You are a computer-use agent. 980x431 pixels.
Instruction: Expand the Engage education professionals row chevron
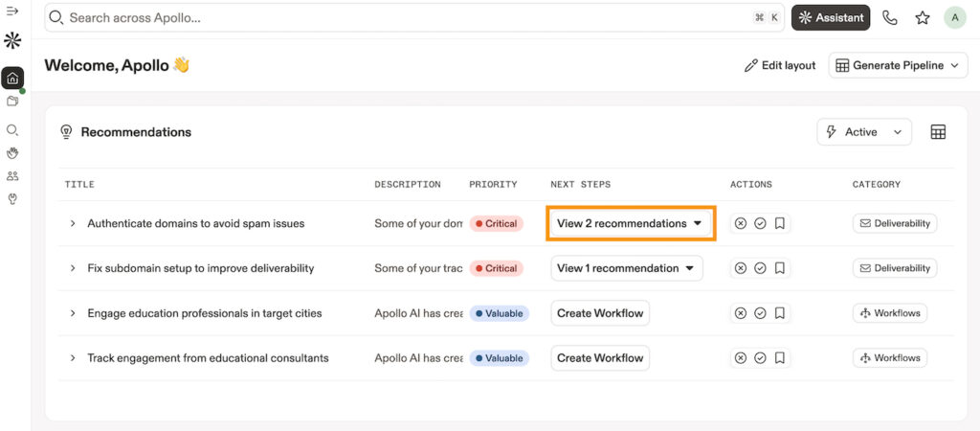pos(73,313)
